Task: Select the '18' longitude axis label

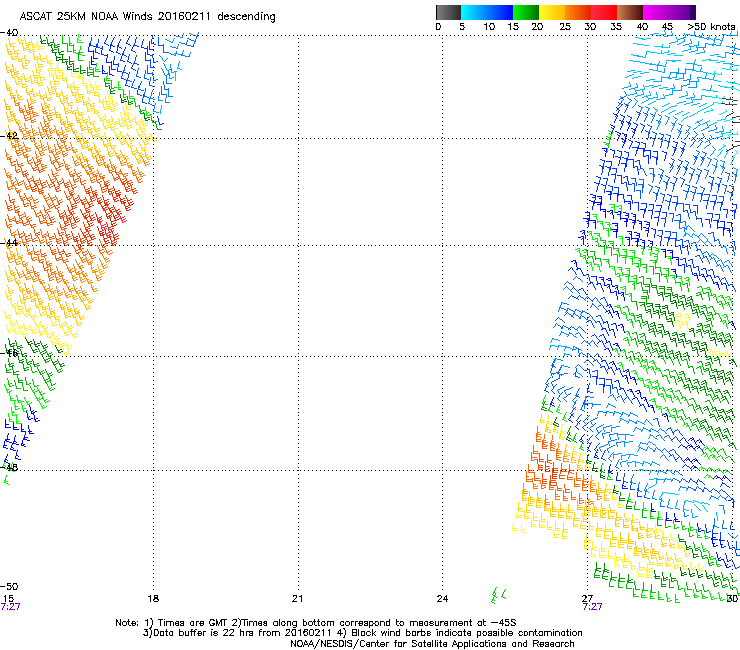Action: pos(153,599)
